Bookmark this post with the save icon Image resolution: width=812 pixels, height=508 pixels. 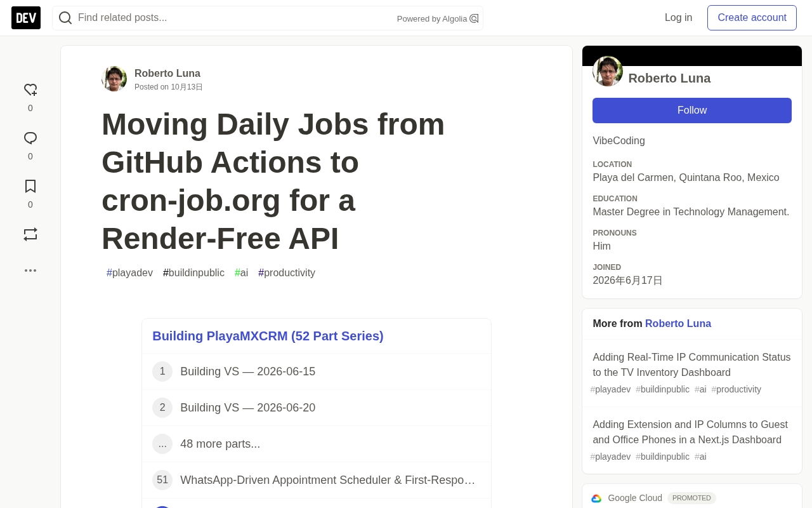(x=30, y=186)
